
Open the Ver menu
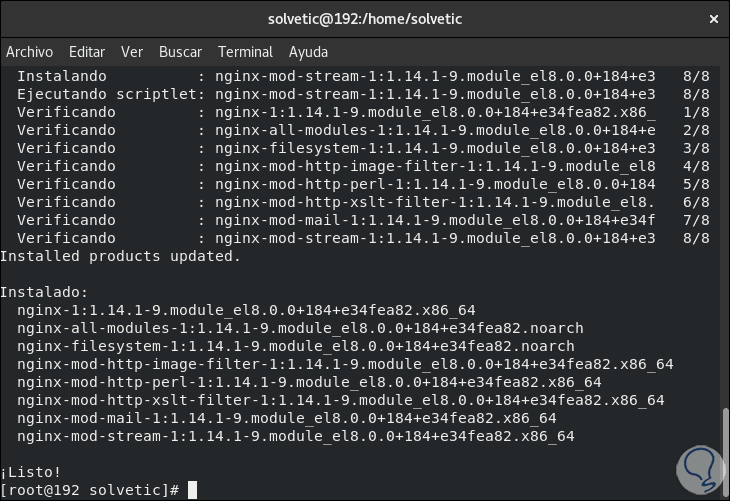pos(132,52)
